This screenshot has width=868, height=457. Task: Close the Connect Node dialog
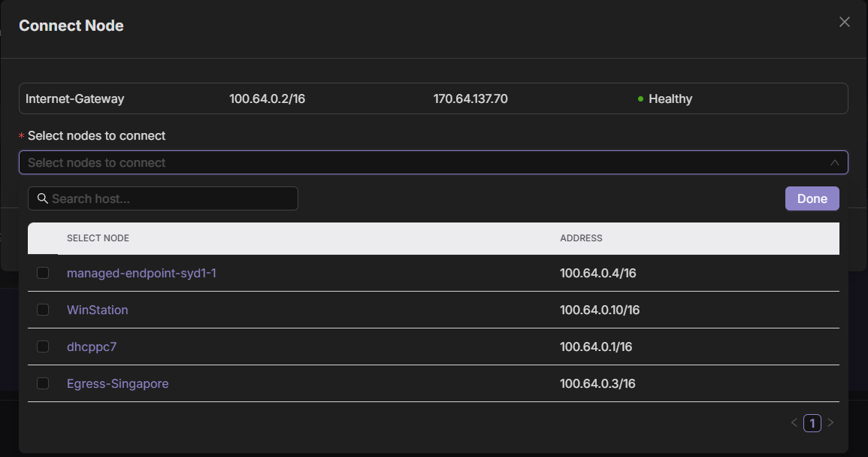(x=844, y=23)
